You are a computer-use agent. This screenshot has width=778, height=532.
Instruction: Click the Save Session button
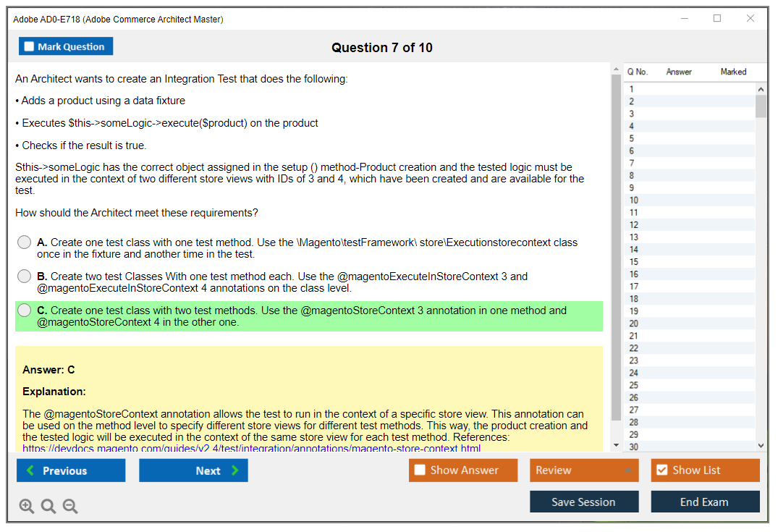coord(583,502)
